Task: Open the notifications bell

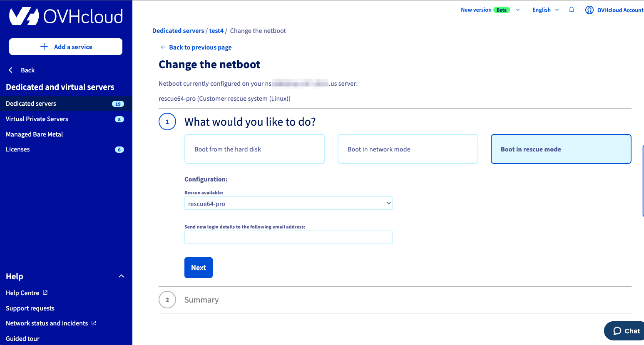Action: (572, 10)
